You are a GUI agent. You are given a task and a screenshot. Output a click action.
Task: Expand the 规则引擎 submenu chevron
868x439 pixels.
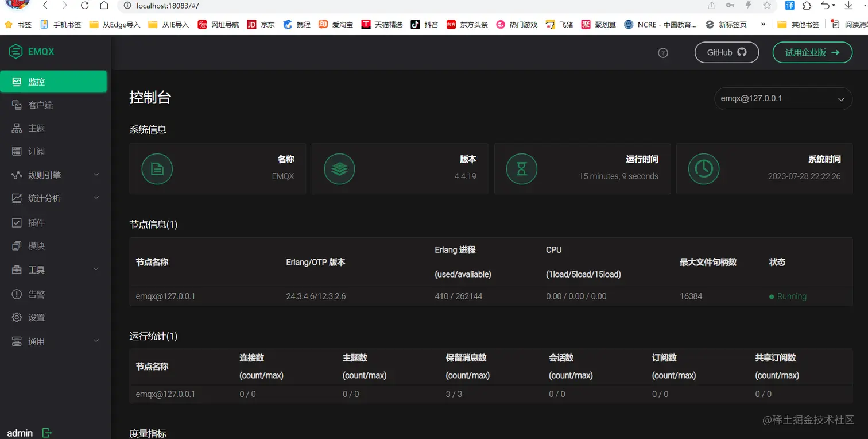point(96,175)
